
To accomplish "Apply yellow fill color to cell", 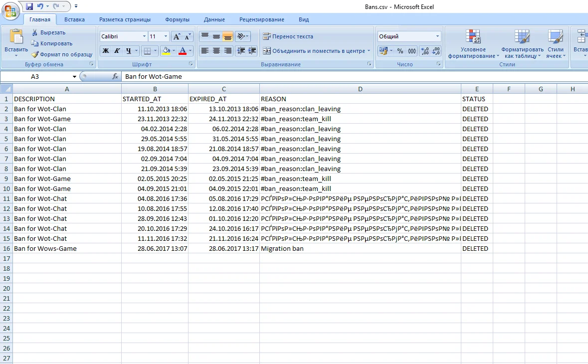I will [166, 50].
